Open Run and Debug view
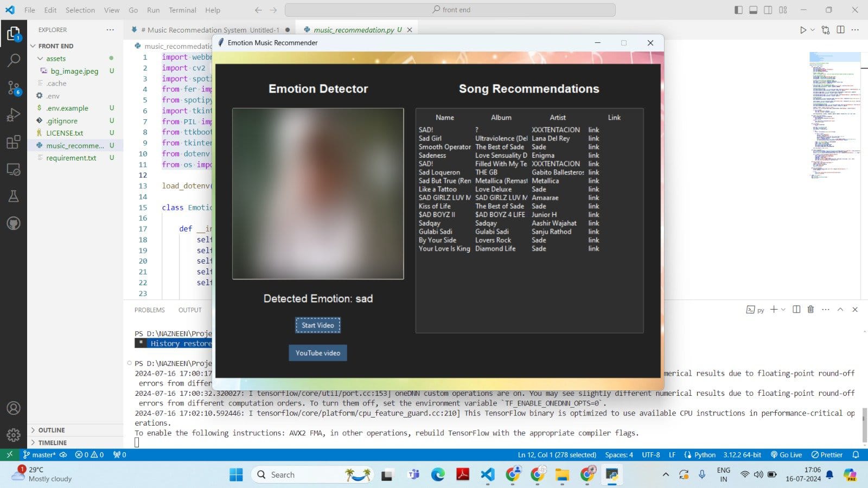The height and width of the screenshot is (488, 868). pos(14,114)
